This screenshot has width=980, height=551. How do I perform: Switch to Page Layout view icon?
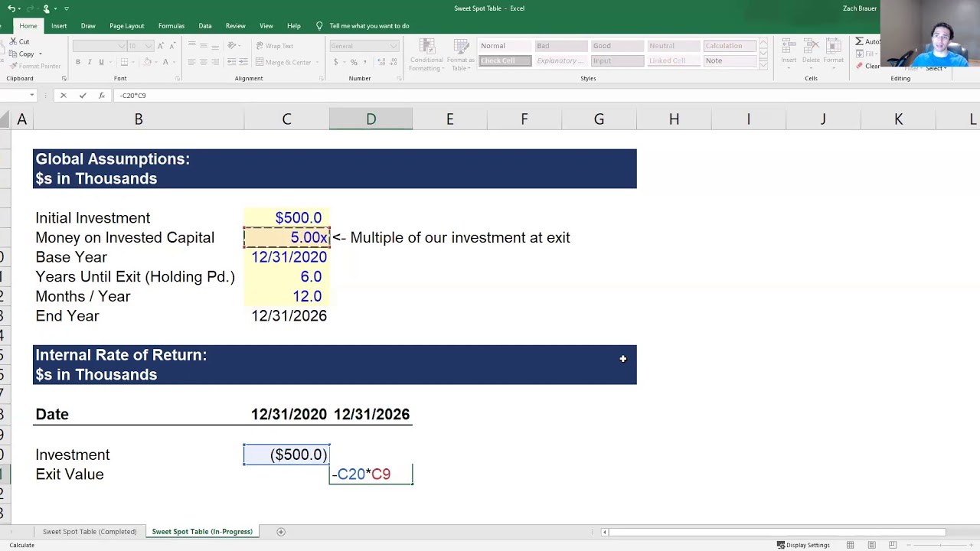click(871, 545)
